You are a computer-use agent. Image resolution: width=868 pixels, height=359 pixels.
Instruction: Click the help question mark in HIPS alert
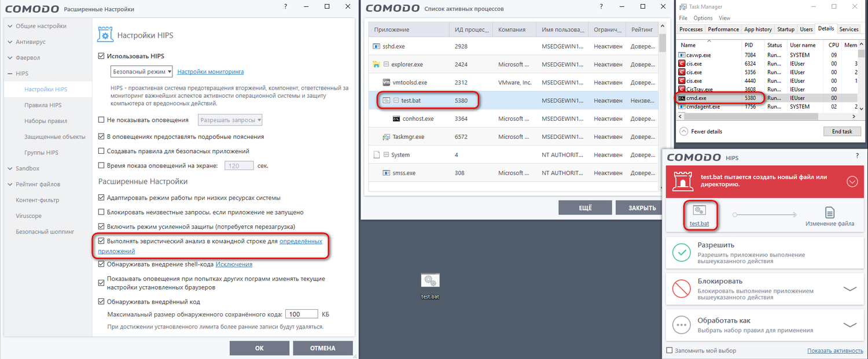coord(856,156)
